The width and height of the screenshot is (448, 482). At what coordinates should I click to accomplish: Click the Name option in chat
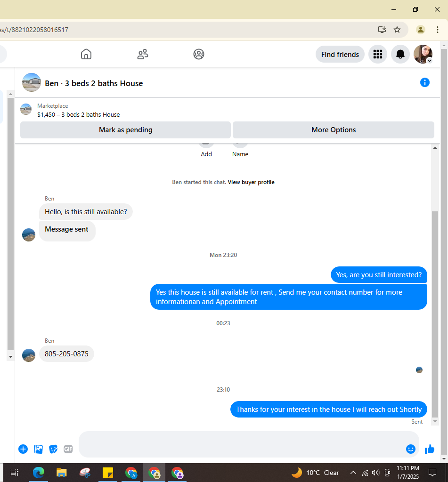240,154
